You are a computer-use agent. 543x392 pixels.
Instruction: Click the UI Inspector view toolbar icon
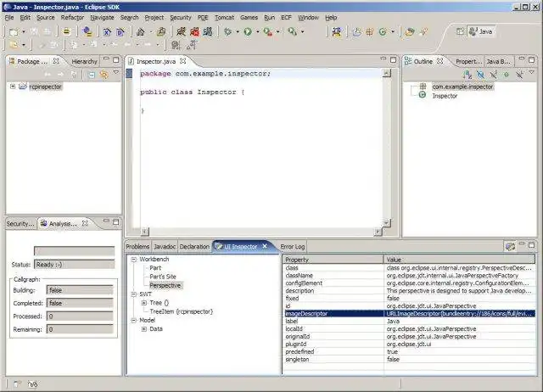pyautogui.click(x=510, y=246)
